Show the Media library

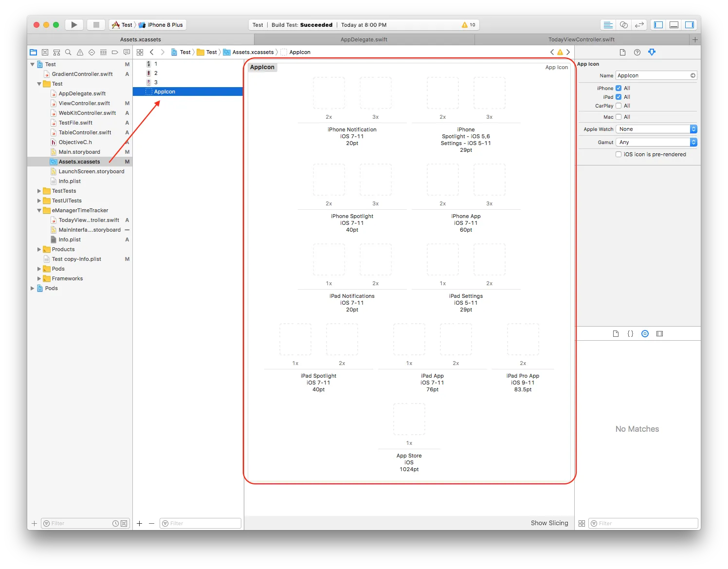click(x=659, y=334)
